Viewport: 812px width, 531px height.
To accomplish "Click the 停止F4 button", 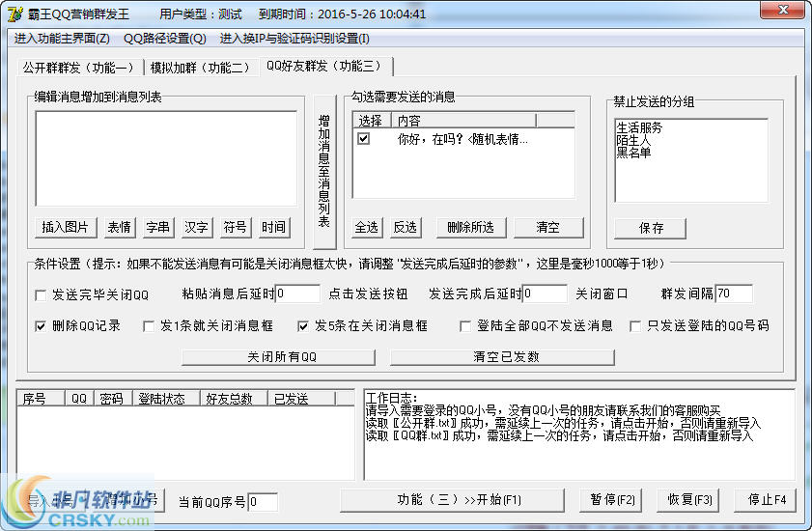I will pos(766,500).
